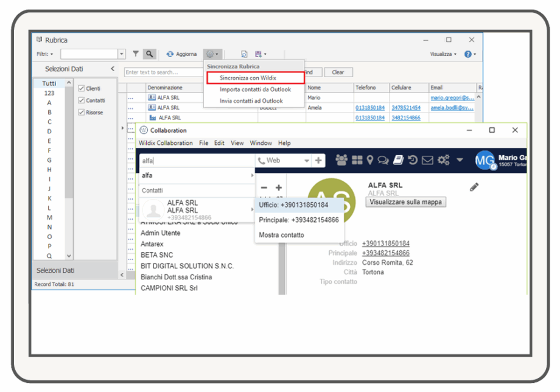Select Tutti in the alphabet index
The width and height of the screenshot is (560, 392).
click(49, 83)
